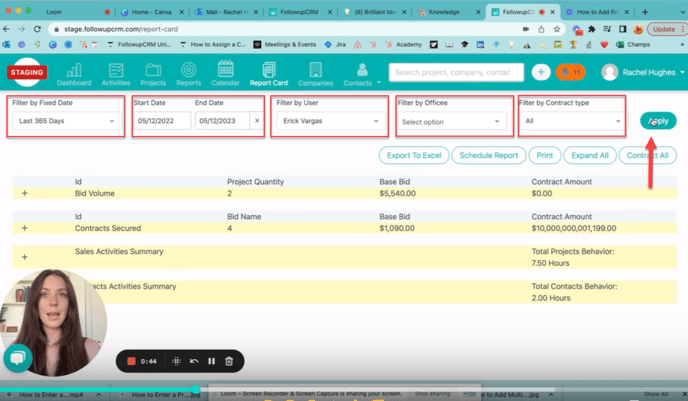
Task: Restart the Loom recording with undo arrow
Action: point(194,361)
